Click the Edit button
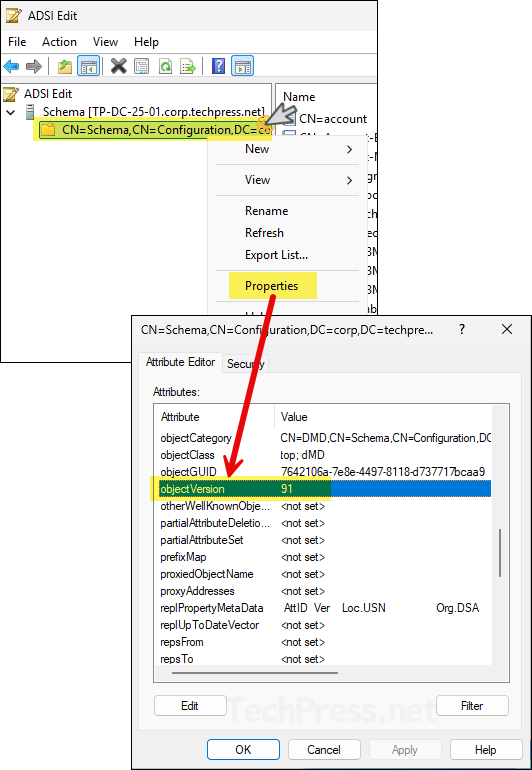 (x=190, y=706)
